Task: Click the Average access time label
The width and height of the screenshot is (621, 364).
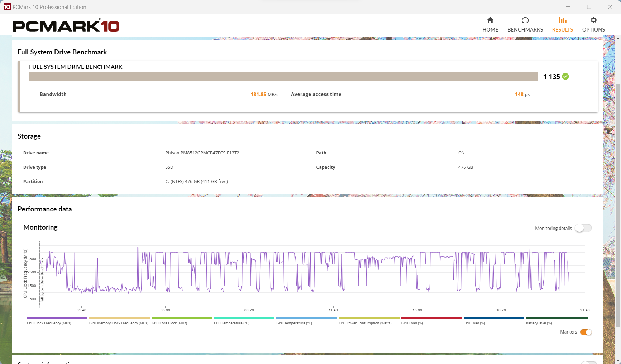Action: 316,94
